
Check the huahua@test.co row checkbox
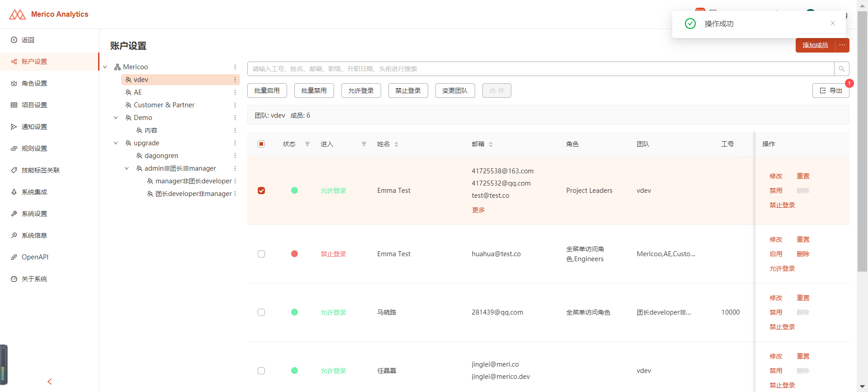coord(261,254)
